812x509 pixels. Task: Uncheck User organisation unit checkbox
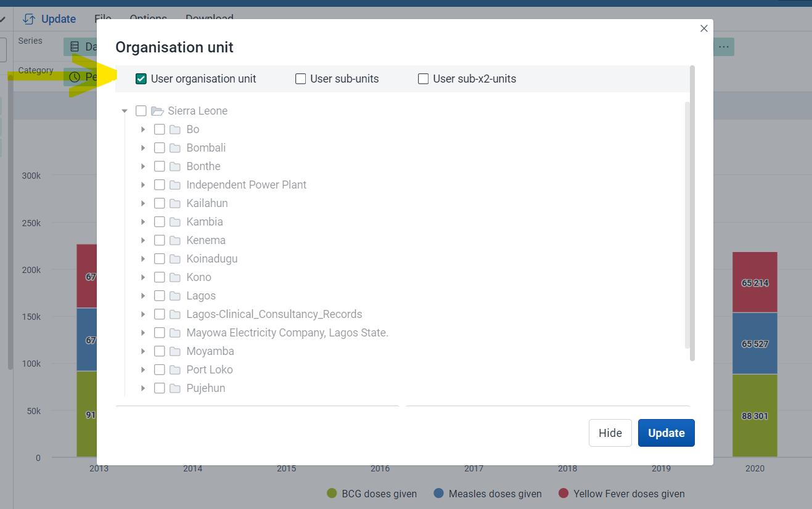pyautogui.click(x=141, y=79)
